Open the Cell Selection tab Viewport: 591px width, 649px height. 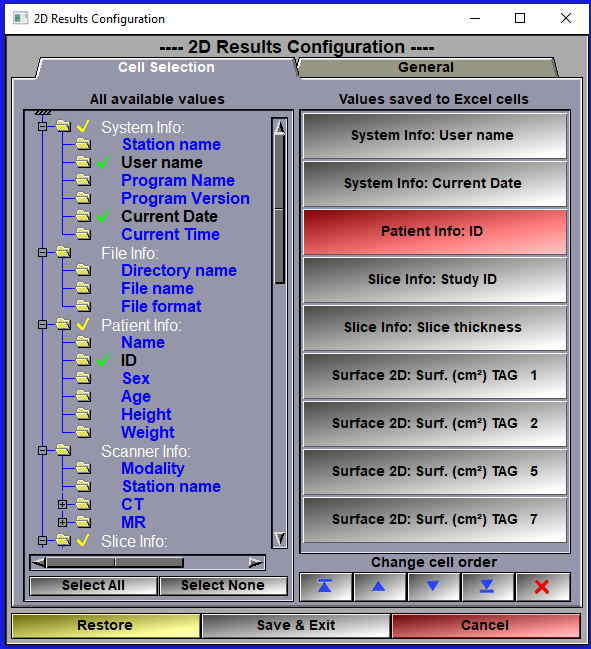[166, 67]
